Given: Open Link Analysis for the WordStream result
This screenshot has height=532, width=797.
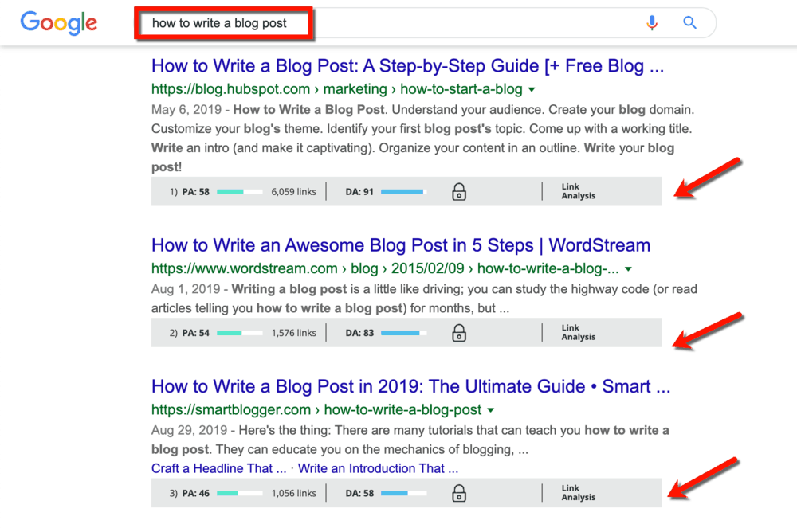Looking at the screenshot, I should coord(578,333).
